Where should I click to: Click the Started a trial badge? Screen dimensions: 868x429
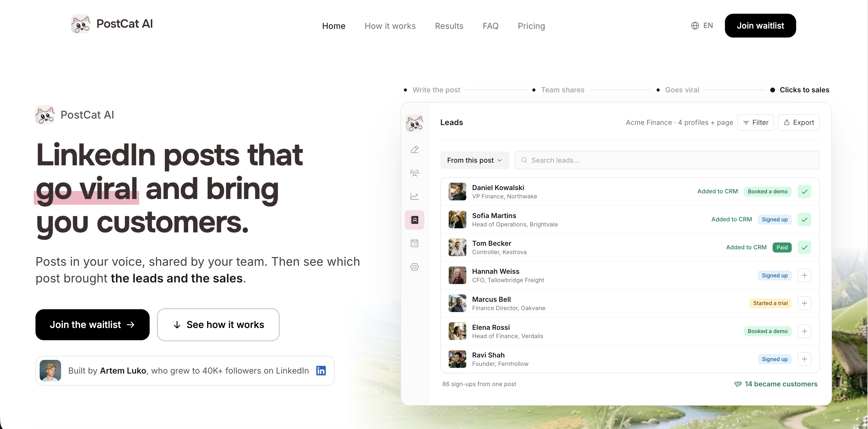click(x=770, y=303)
